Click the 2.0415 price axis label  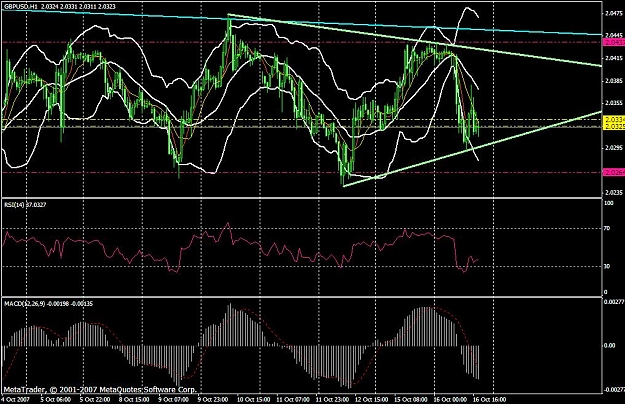(613, 58)
